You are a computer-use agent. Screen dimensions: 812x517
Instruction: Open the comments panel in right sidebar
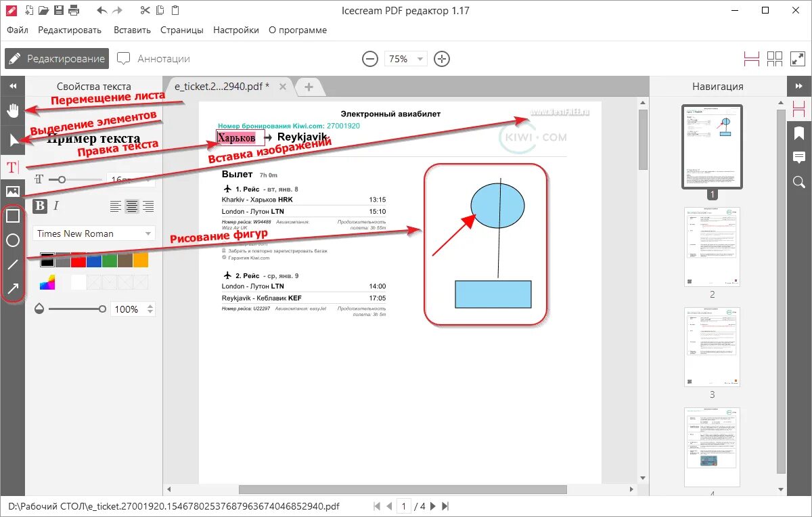799,157
